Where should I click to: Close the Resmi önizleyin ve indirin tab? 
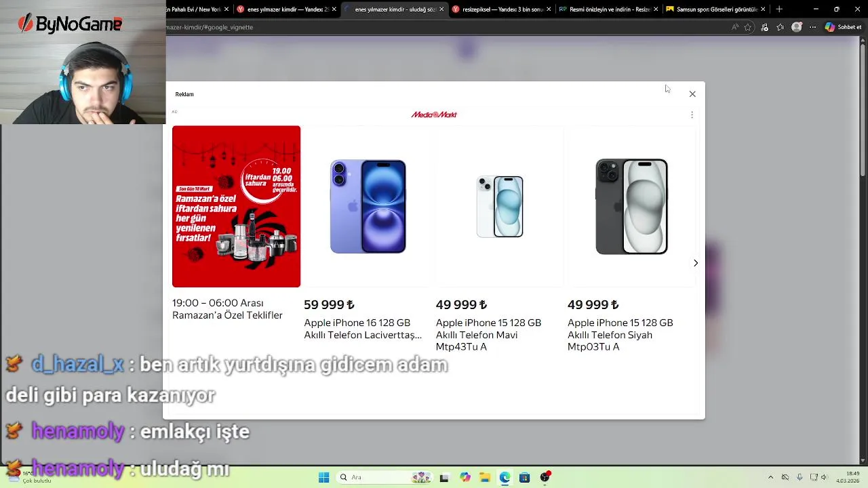click(655, 9)
